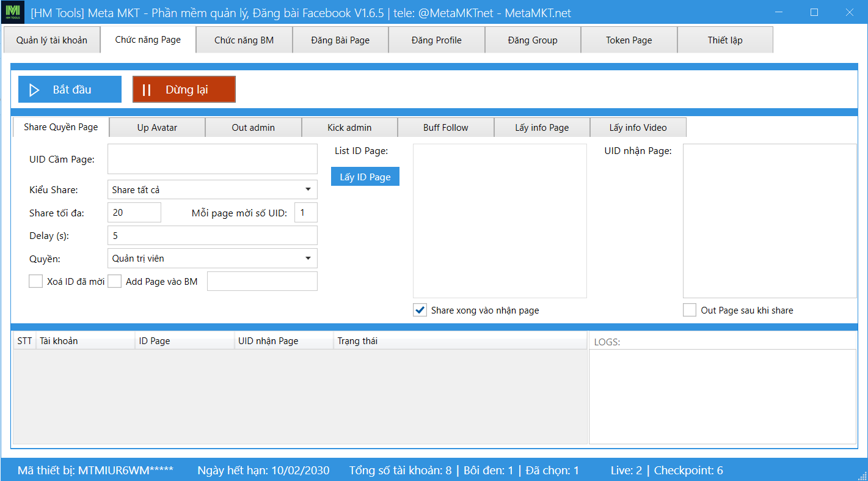Click the Trạng thái column header

[x=460, y=341]
